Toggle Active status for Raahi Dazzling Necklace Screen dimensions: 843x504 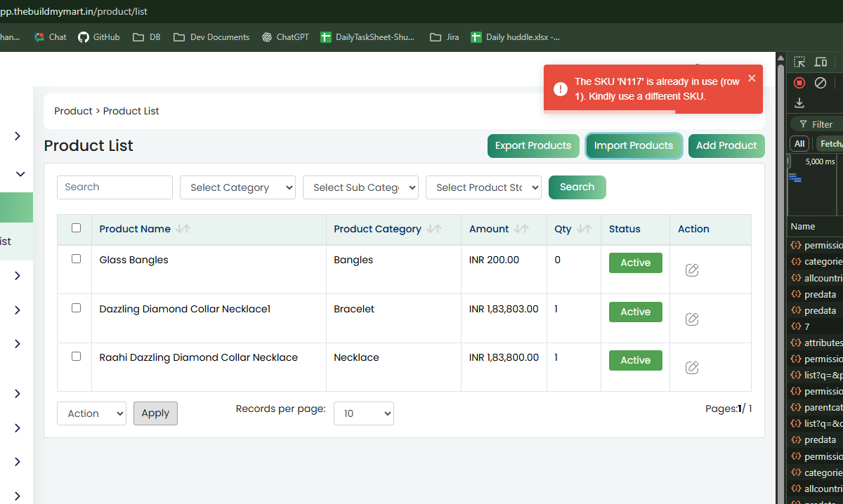[636, 360]
